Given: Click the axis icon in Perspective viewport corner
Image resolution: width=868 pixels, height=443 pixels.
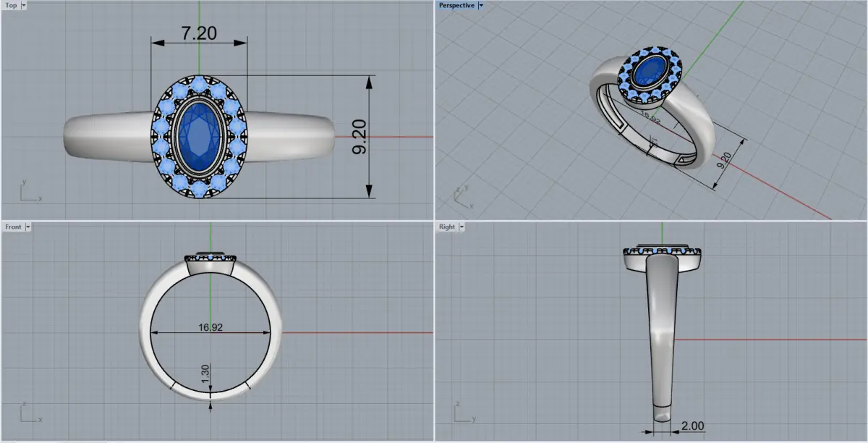Looking at the screenshot, I should [464, 195].
